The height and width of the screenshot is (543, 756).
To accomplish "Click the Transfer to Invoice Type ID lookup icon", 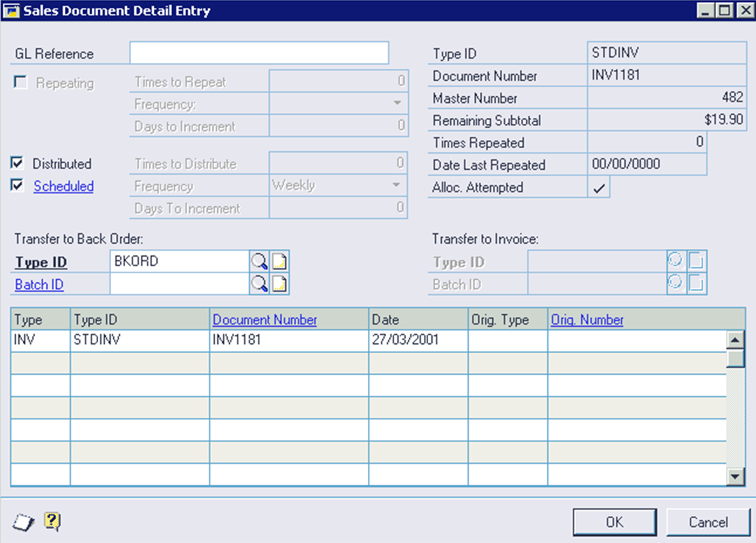I will (x=675, y=261).
